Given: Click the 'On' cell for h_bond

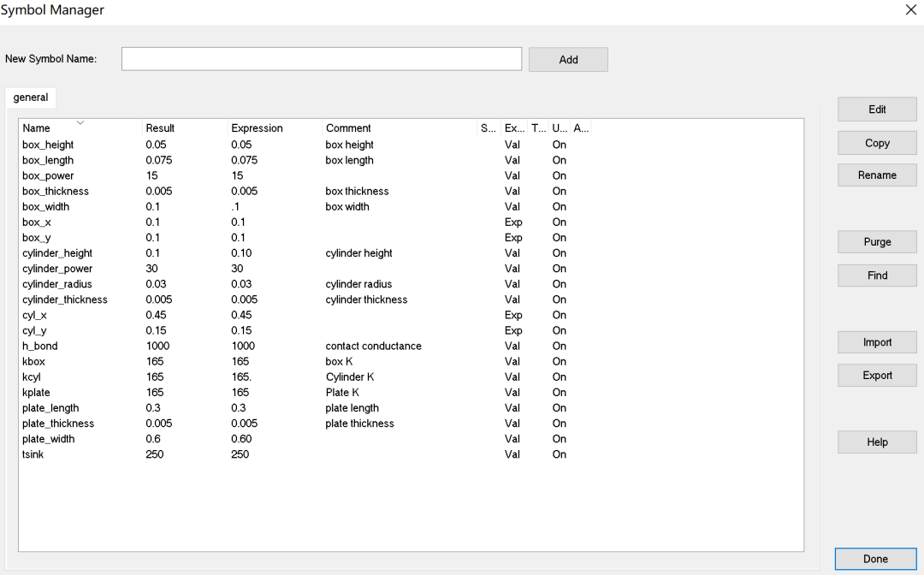Looking at the screenshot, I should 559,346.
